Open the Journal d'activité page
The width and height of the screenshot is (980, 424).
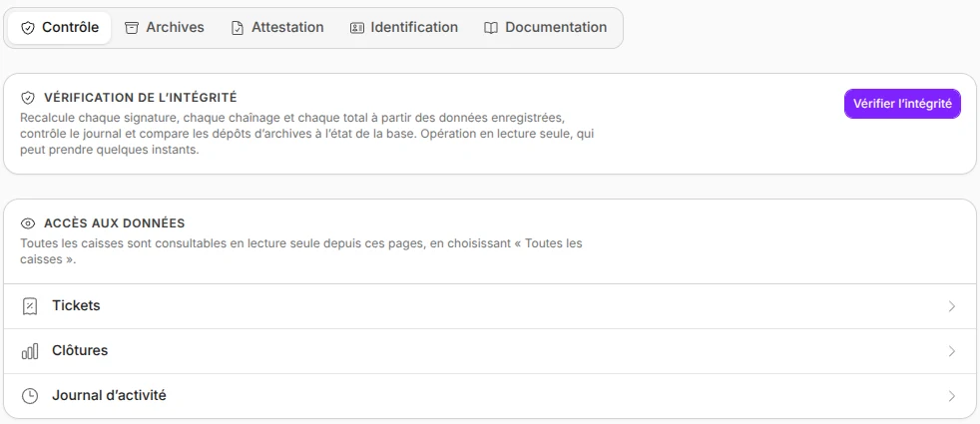pos(490,396)
